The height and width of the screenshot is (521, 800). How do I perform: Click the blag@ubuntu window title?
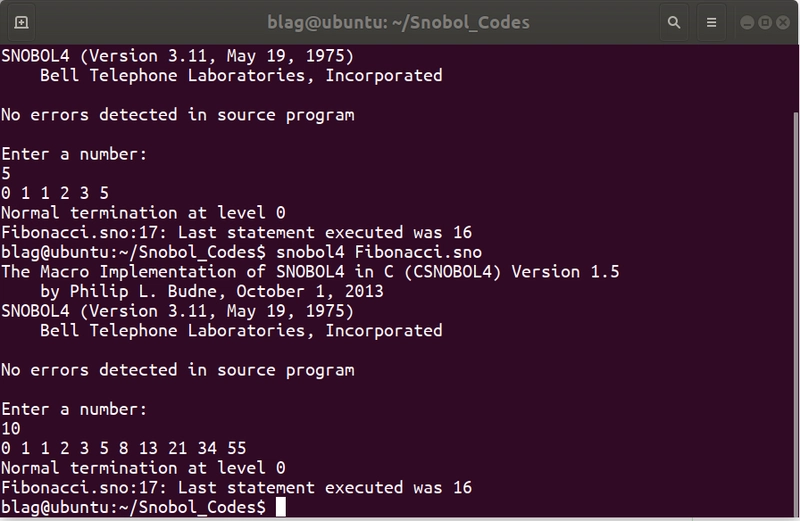tap(397, 21)
